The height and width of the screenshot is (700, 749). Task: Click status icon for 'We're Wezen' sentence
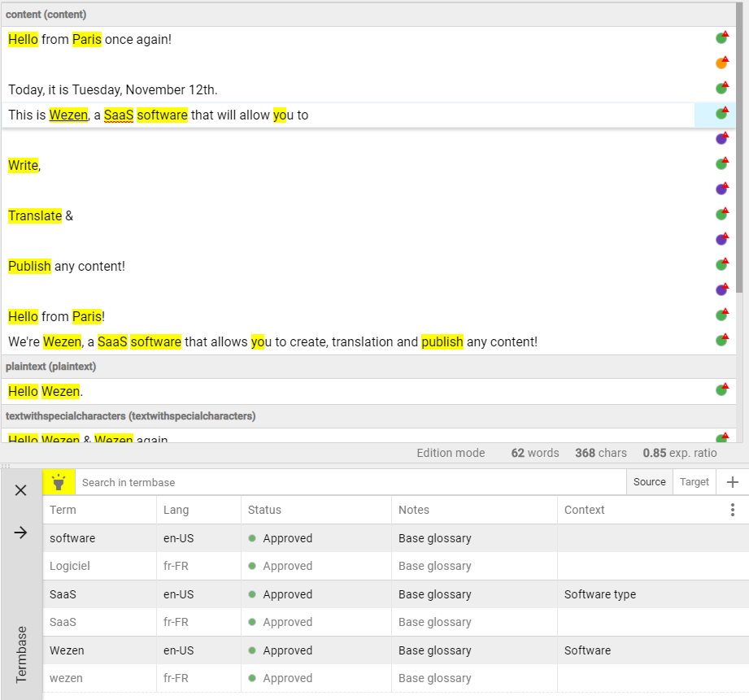pyautogui.click(x=722, y=340)
